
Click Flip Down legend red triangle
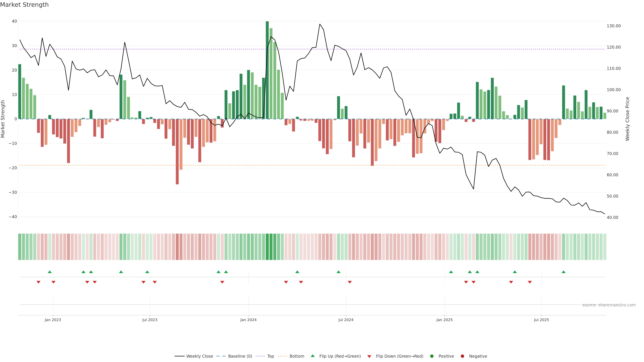point(369,356)
